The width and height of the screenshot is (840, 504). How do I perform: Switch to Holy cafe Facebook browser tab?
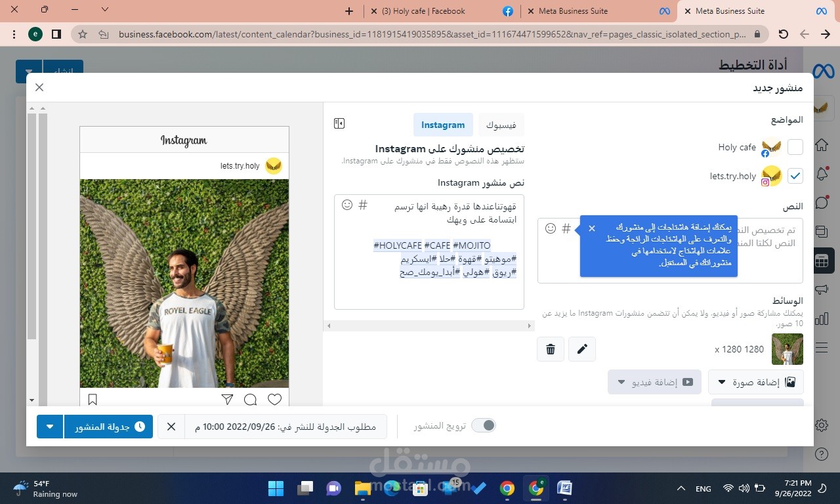(441, 11)
